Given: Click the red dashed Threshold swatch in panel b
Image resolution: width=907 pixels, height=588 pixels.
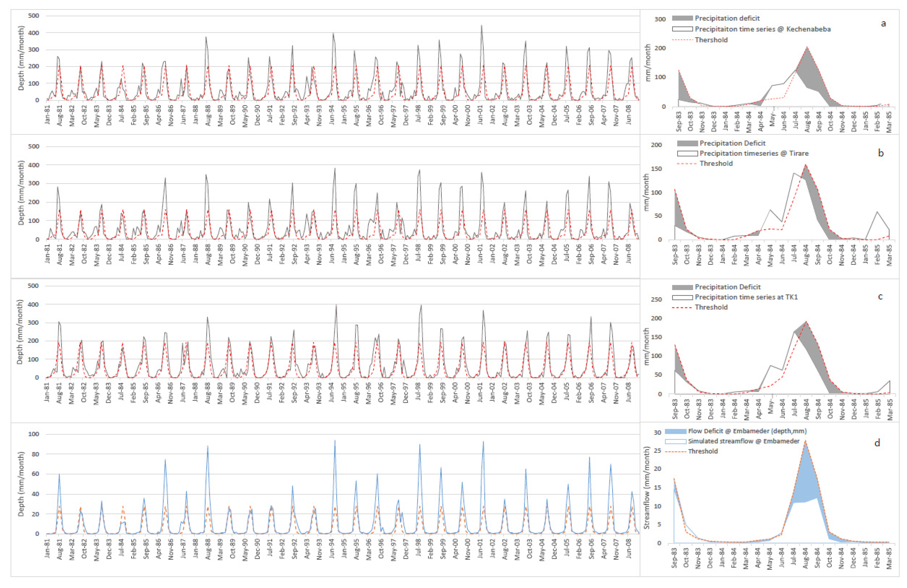Looking at the screenshot, I should [687, 163].
